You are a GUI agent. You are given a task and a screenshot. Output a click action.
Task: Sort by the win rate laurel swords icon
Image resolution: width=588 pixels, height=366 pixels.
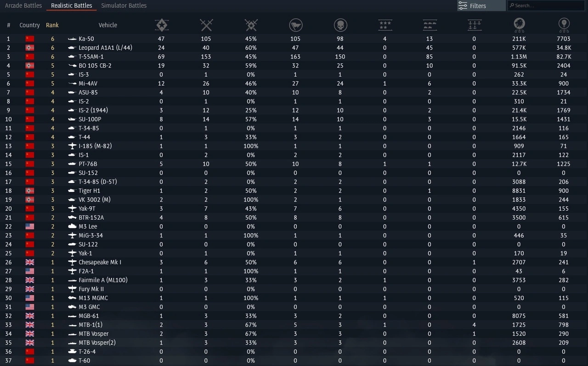tap(251, 25)
